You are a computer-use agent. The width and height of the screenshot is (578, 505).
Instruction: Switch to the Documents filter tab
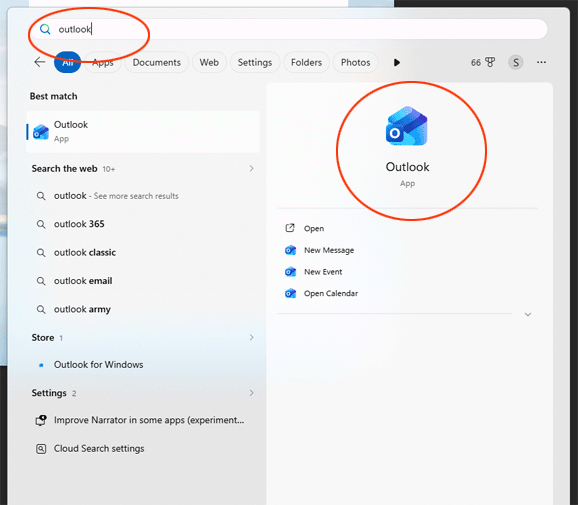click(157, 62)
